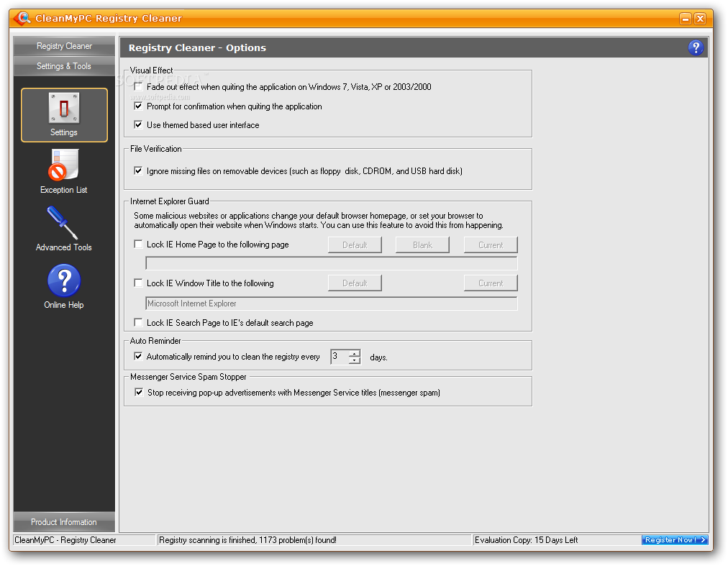
Task: Click Default button for IE Window Title
Action: coord(355,283)
